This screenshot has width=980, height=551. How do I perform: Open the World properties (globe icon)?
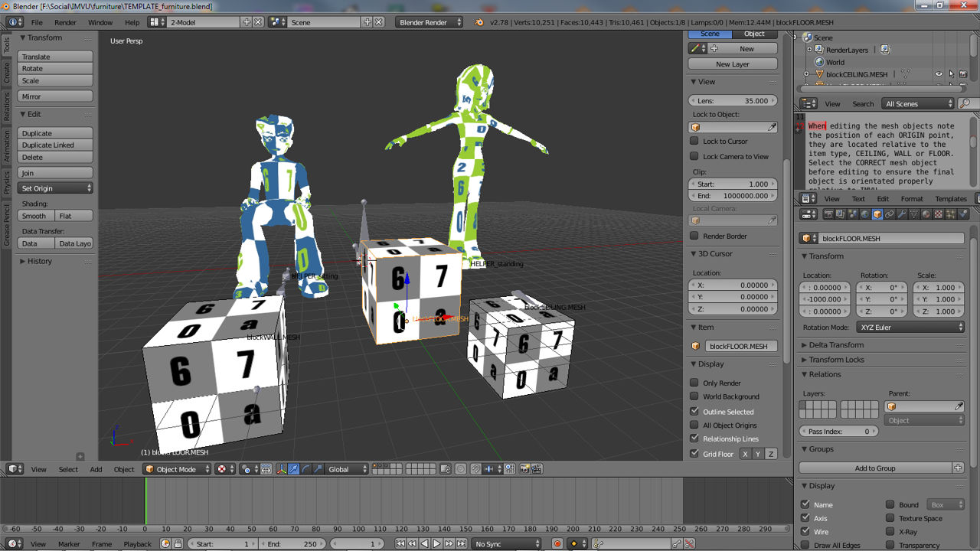[864, 217]
